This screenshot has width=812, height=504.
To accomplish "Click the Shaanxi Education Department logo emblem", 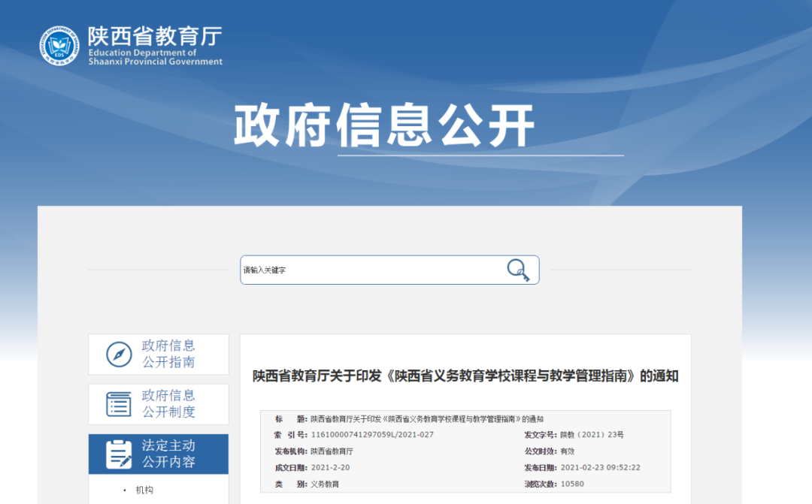I will (x=58, y=45).
